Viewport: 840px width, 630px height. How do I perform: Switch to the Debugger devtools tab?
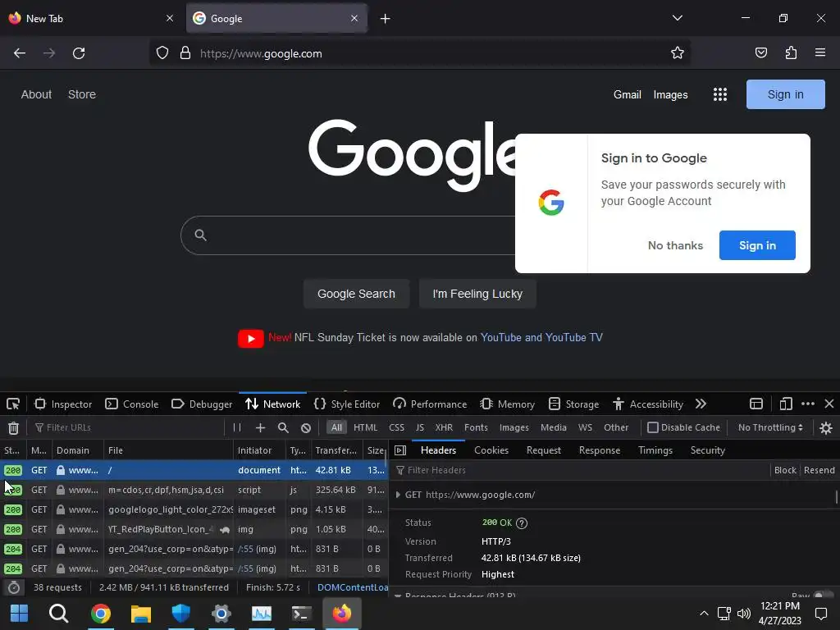pyautogui.click(x=202, y=404)
